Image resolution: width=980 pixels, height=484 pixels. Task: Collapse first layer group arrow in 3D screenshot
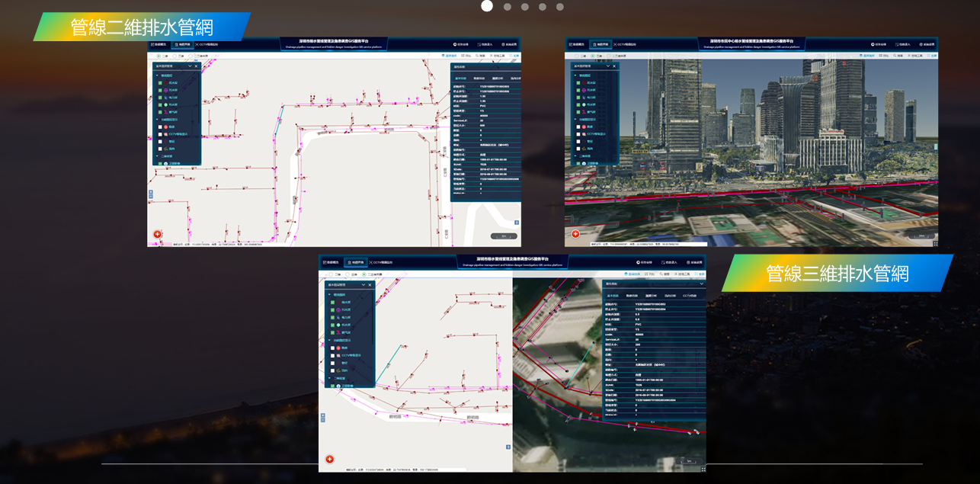coord(575,75)
